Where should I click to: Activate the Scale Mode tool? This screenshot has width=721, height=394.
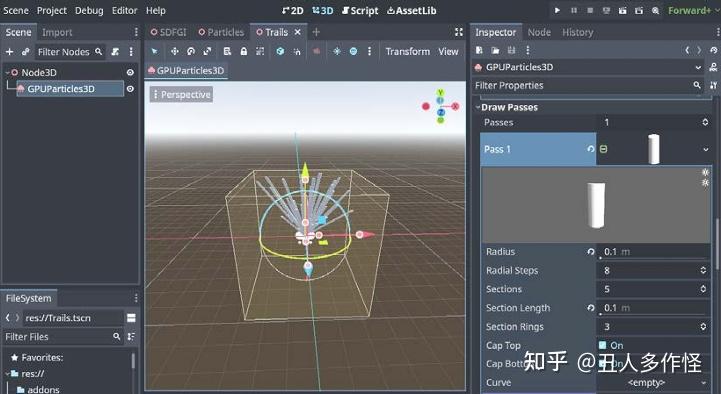click(x=207, y=51)
